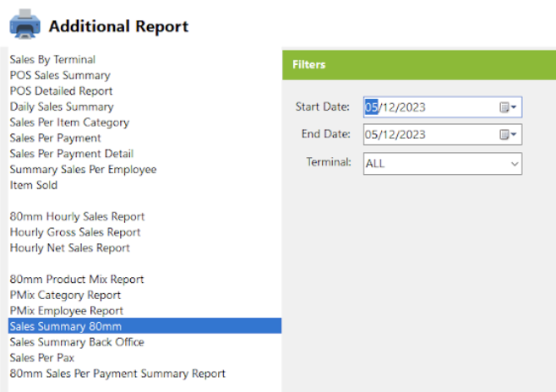Select Sales By Terminal report

(52, 59)
